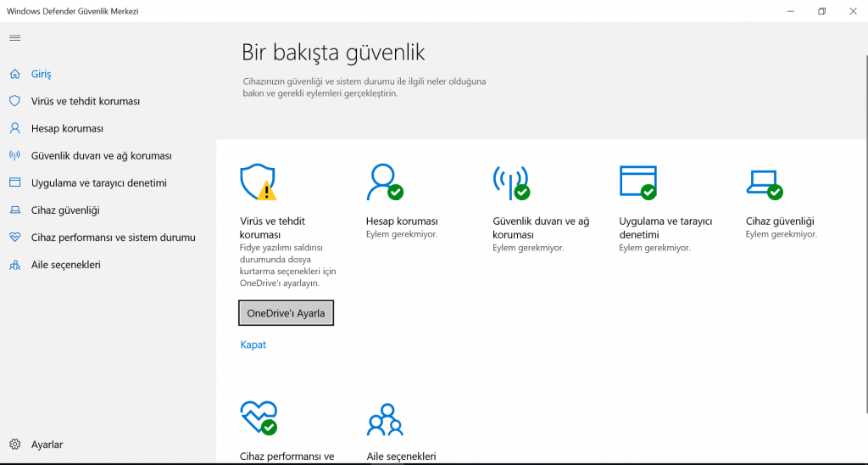Open the large shield with warning tile icon

258,182
